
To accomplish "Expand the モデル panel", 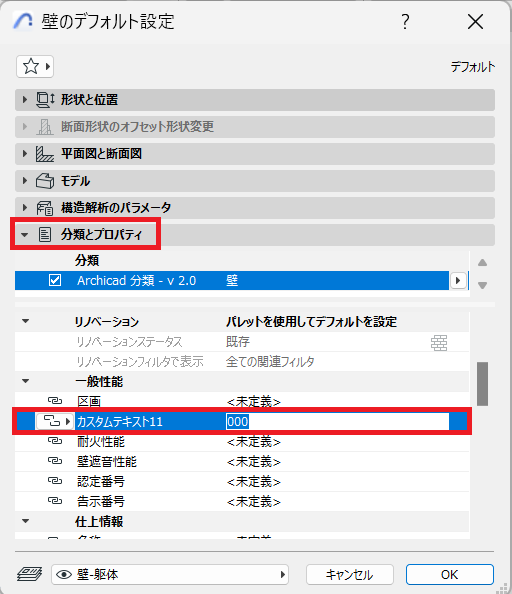I will click(25, 181).
